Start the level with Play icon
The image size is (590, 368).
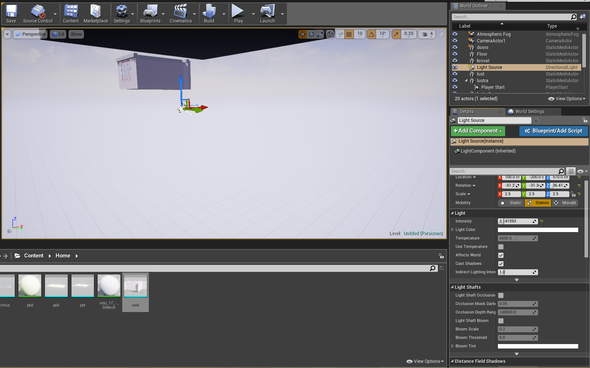click(238, 13)
